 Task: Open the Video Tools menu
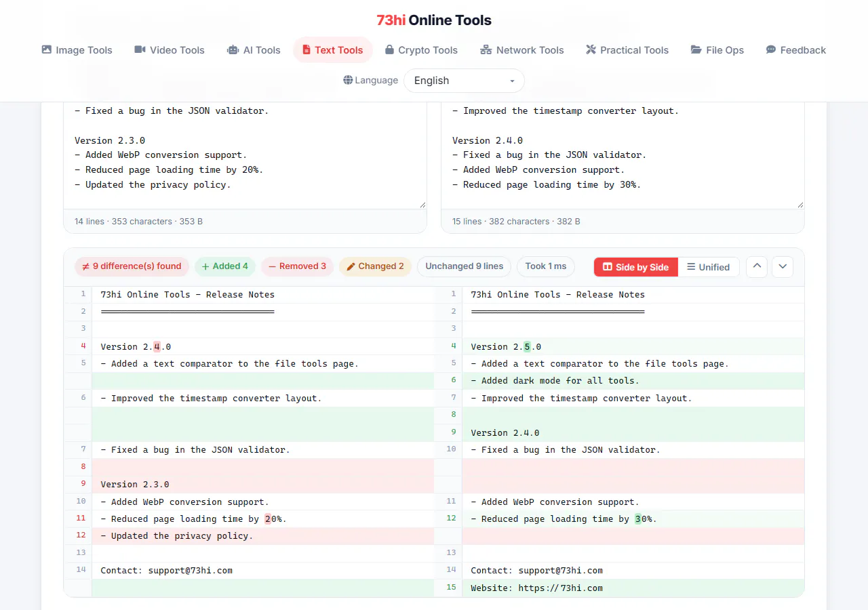tap(170, 50)
